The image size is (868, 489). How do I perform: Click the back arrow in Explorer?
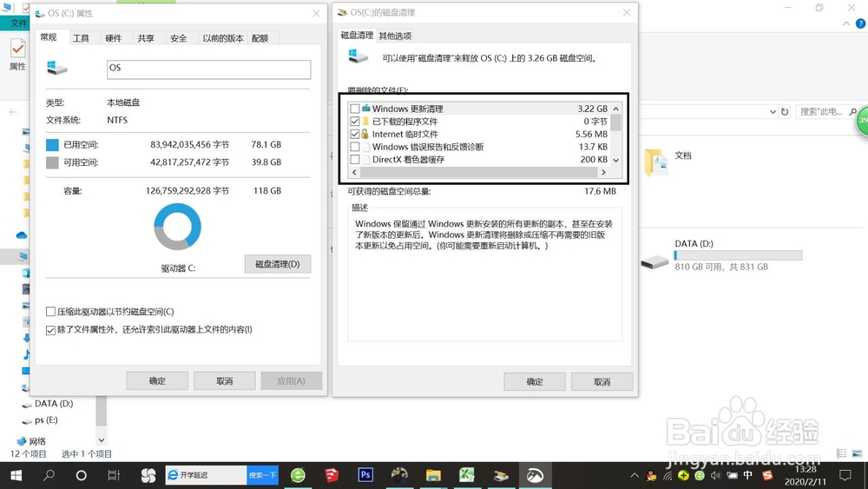coord(13,111)
